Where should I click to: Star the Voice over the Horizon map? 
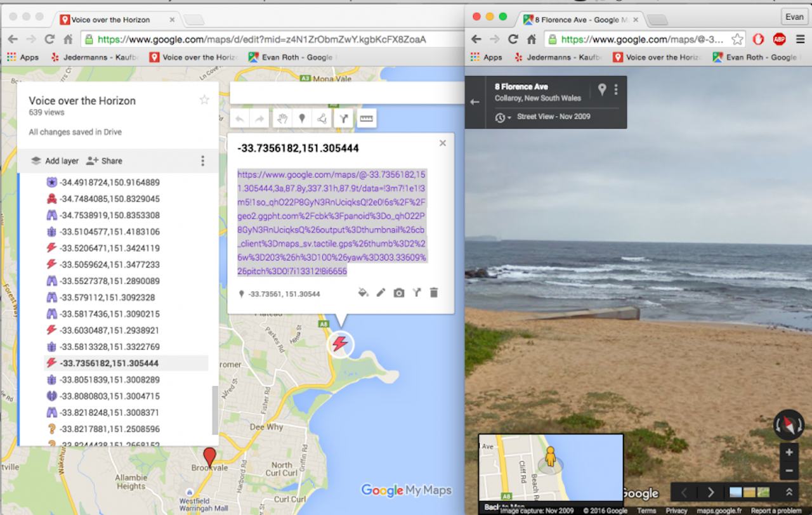coord(204,100)
